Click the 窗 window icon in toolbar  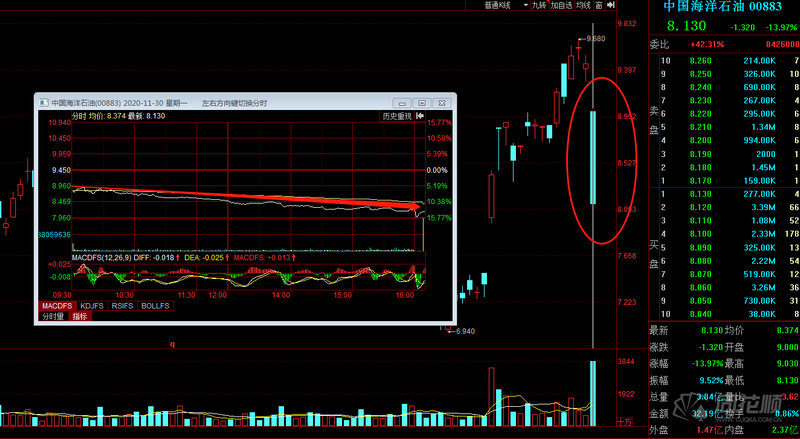click(598, 5)
